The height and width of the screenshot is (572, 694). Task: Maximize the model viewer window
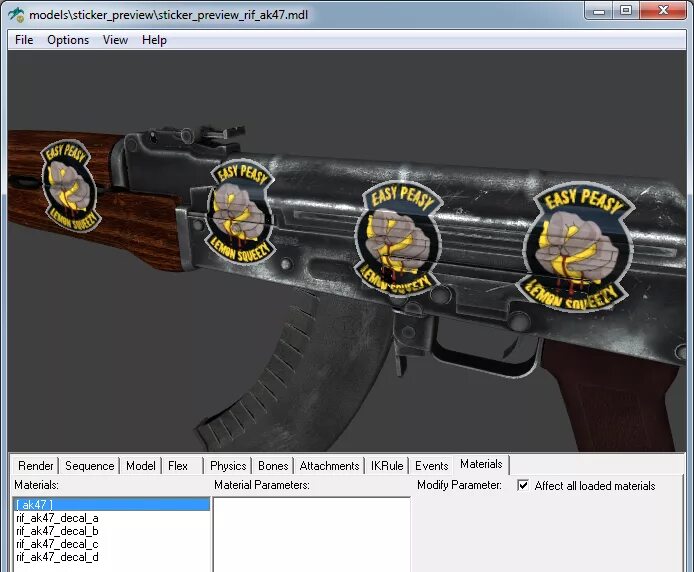click(x=626, y=11)
